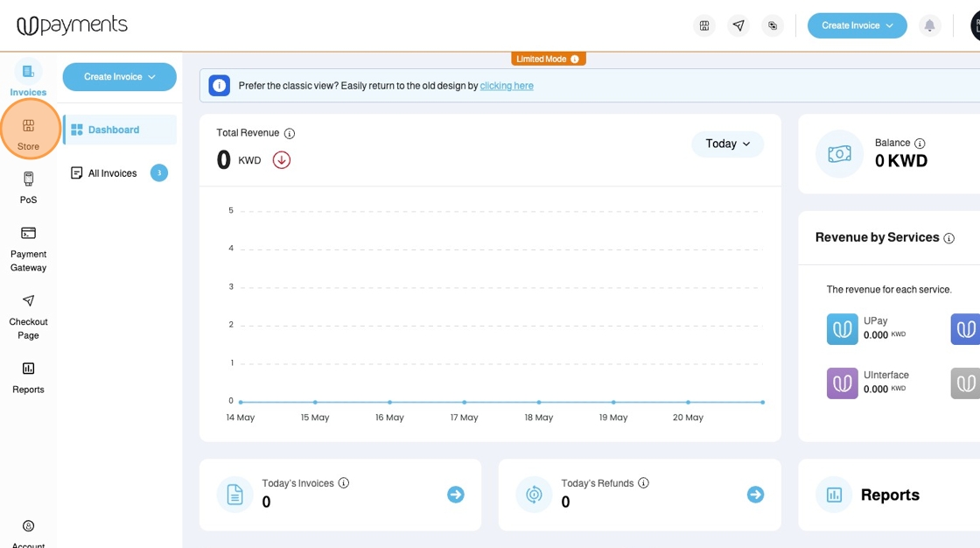
Task: Open sidebar Create Invoice dropdown button
Action: tap(119, 76)
